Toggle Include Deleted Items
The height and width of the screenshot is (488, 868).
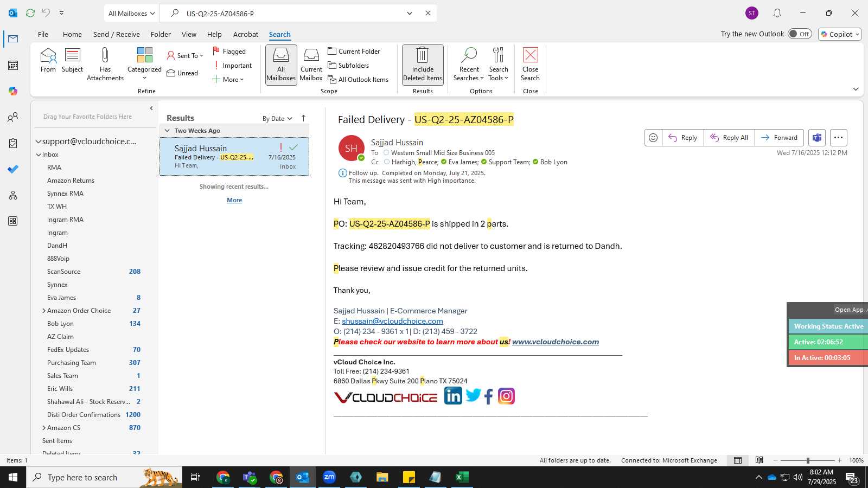pyautogui.click(x=423, y=65)
